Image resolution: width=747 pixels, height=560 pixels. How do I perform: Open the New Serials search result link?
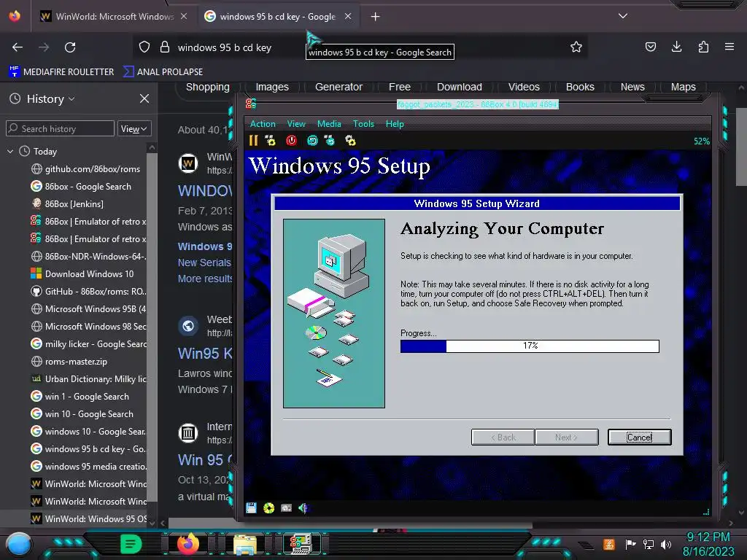(x=204, y=262)
